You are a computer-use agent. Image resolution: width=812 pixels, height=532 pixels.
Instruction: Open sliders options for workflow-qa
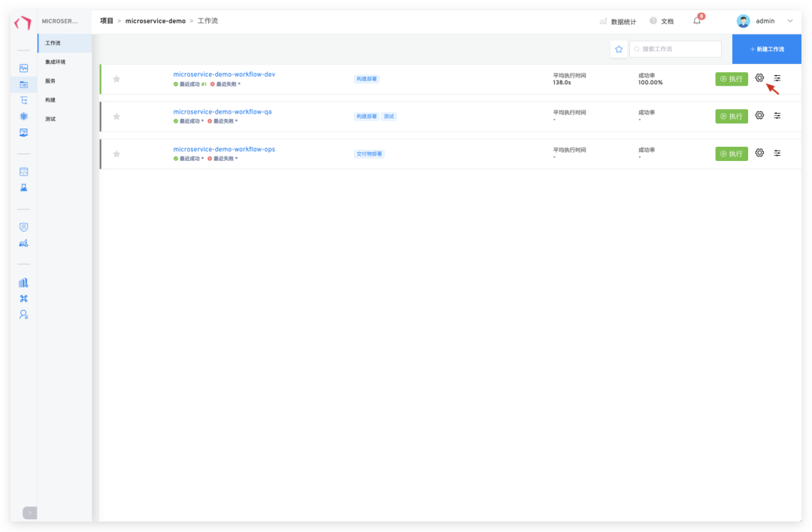click(777, 116)
